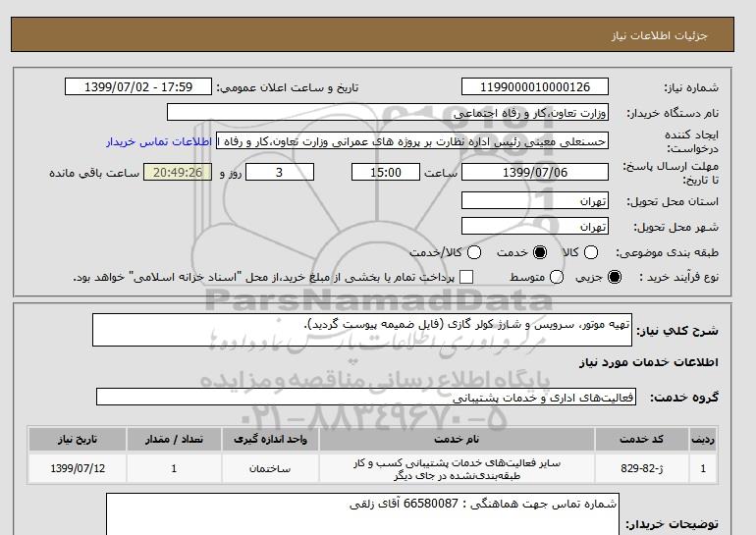Tick the اسناد خزانه اسلامی payment checkbox
The width and height of the screenshot is (756, 535).
coord(466,277)
